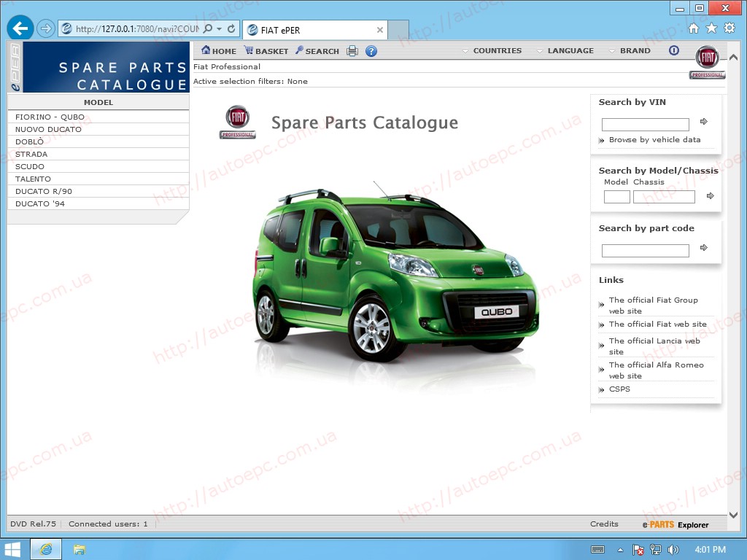Screen dimensions: 747x560
Task: Open the Action Center flag icon
Action: coord(638,550)
